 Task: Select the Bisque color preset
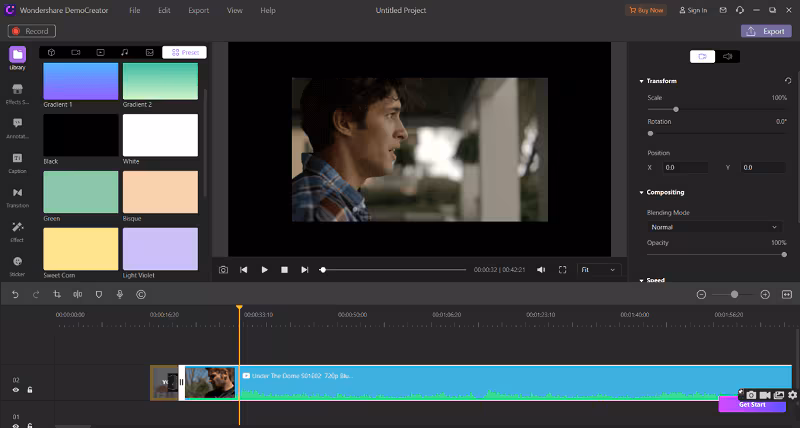[160, 192]
